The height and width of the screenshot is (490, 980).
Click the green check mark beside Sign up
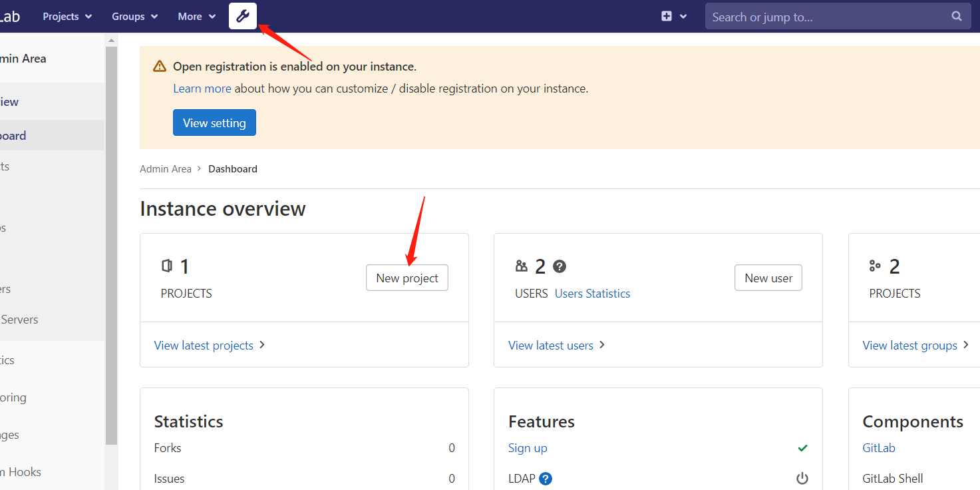point(802,448)
